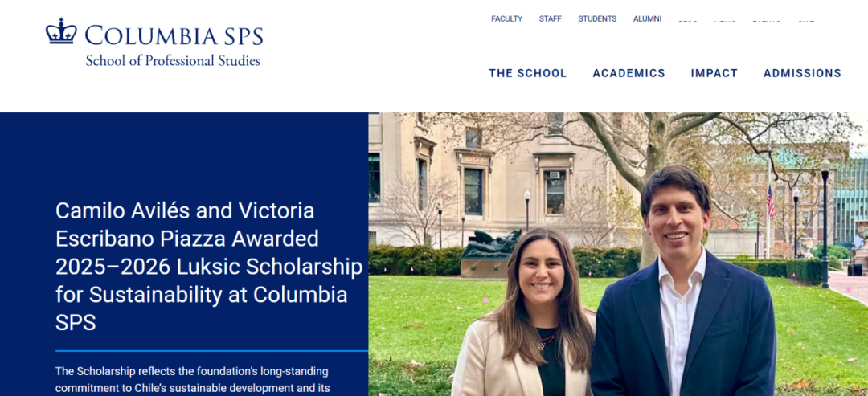This screenshot has height=396, width=868.
Task: Click the light blue divider under the headline
Action: point(211,351)
